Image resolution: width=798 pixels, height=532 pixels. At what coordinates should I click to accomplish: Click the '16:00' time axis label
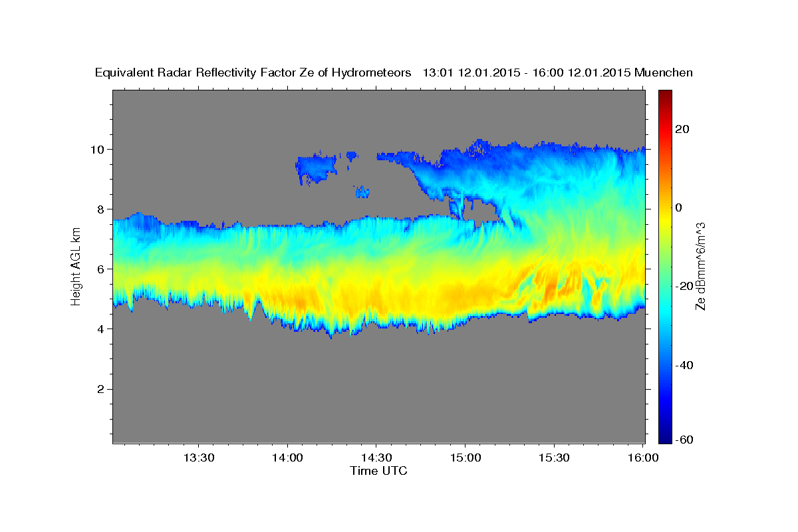(642, 458)
